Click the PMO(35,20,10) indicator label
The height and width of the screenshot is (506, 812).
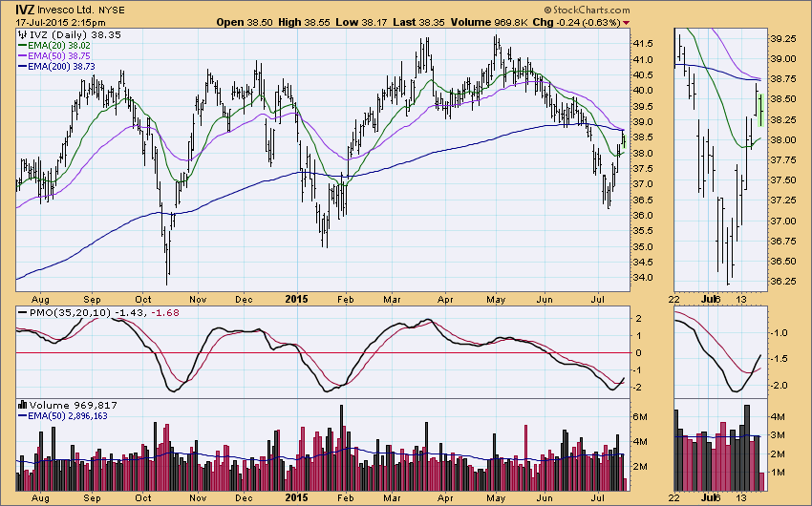point(70,312)
